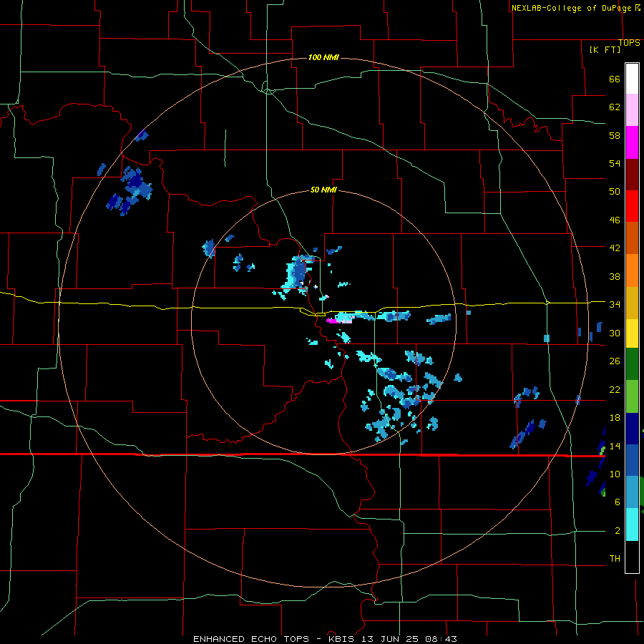Click the TOPS legend title
Viewport: 644px width, 644px height.
coord(629,42)
